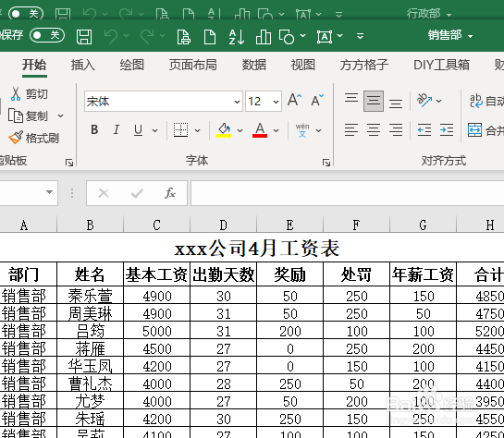Screen dimensions: 504x438
Task: Toggle underline formatting U button
Action: pyautogui.click(x=138, y=129)
